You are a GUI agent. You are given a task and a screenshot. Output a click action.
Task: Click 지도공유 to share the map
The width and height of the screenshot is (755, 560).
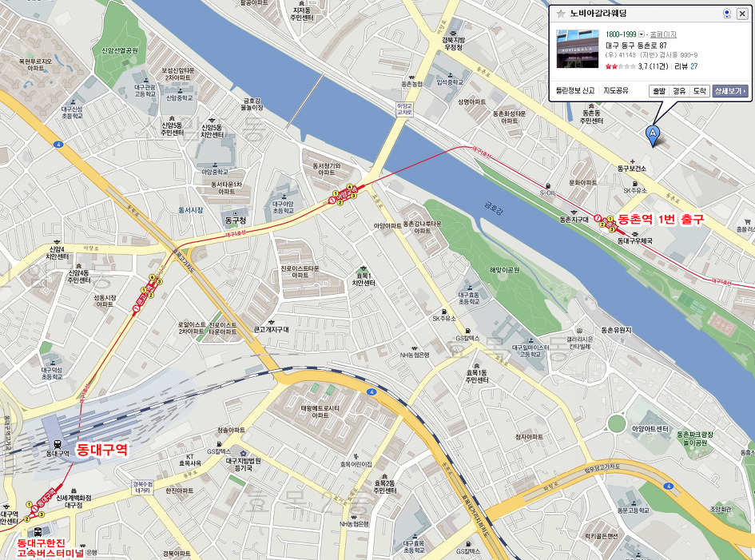[x=616, y=90]
